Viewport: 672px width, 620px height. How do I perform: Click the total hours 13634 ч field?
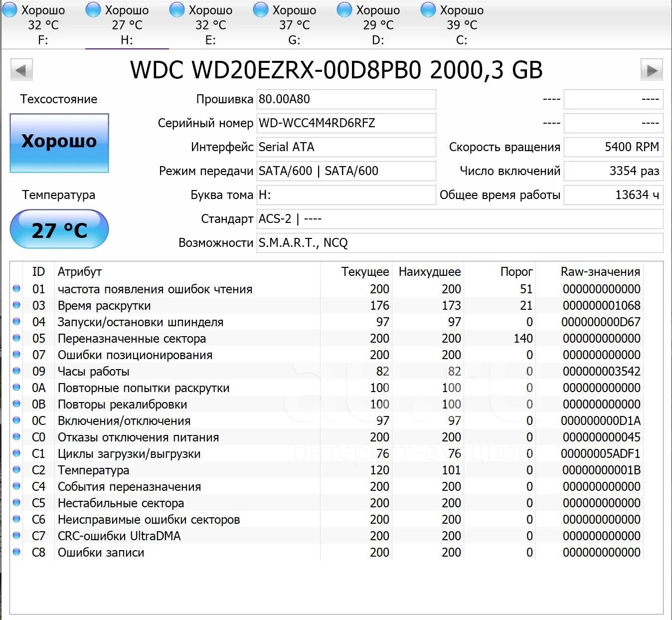[614, 195]
